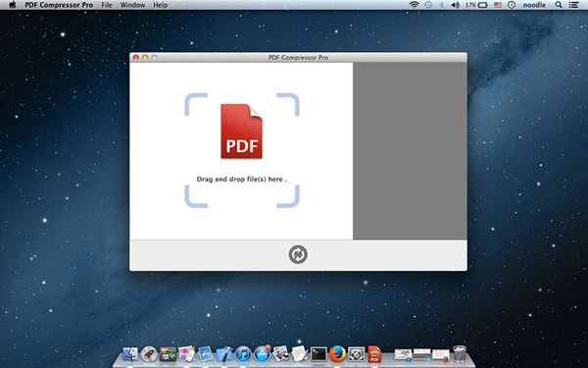Open the Help menu

(160, 5)
